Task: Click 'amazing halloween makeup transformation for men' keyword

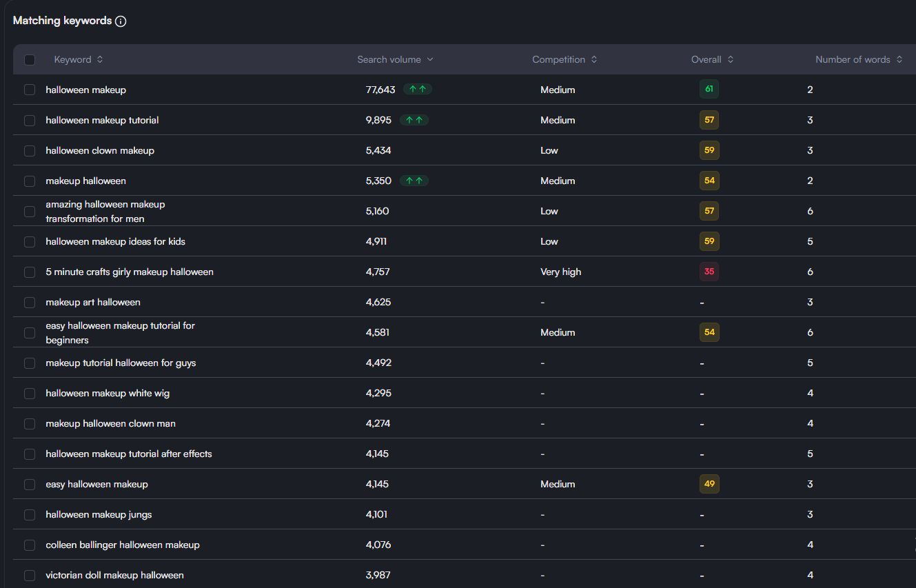Action: click(105, 212)
